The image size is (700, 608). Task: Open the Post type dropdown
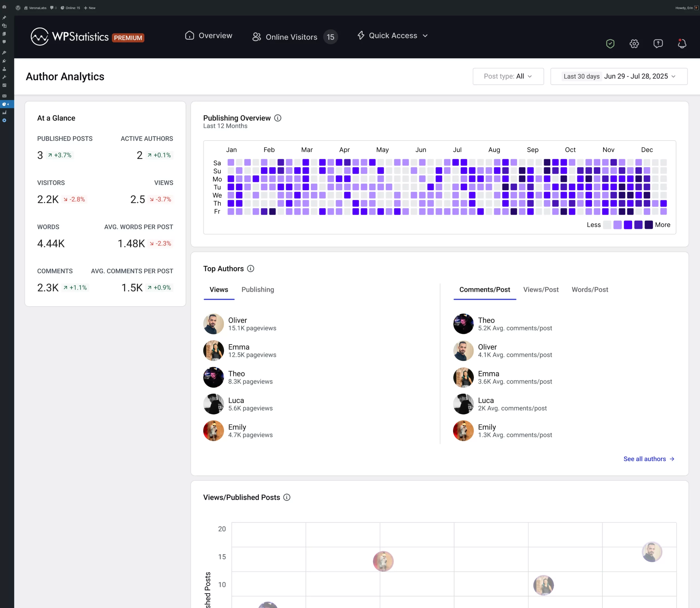click(508, 76)
